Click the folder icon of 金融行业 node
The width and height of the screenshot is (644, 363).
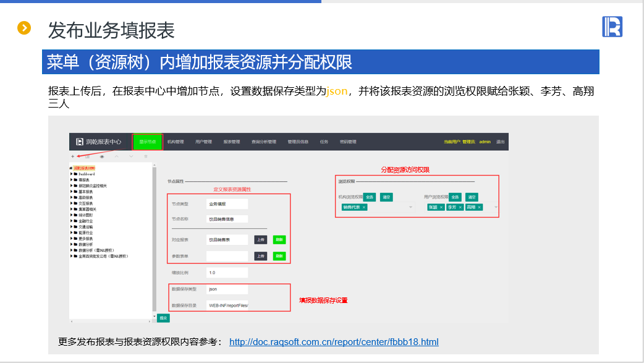[75, 221]
